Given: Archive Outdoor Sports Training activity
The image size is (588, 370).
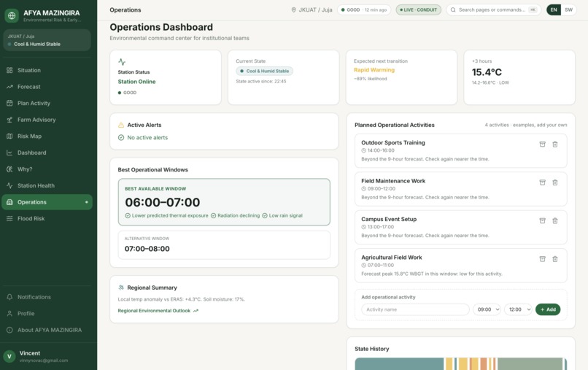Looking at the screenshot, I should 542,144.
